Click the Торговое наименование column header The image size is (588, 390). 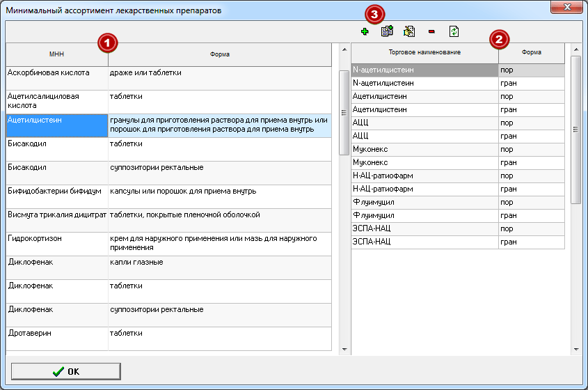click(425, 52)
